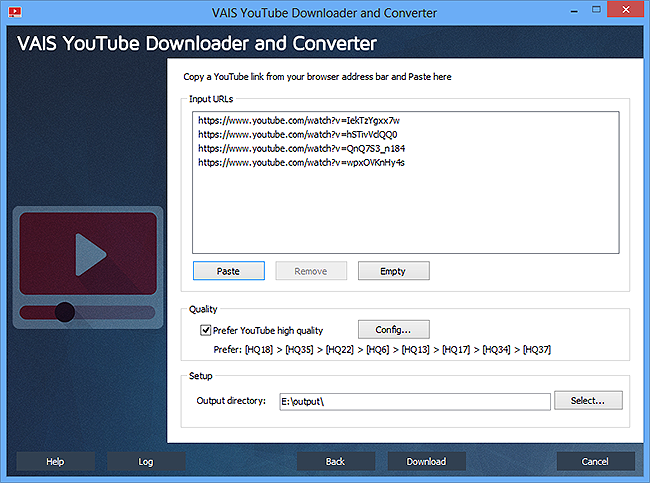Click 'Copy a YouTube link' instruction text

tap(317, 77)
